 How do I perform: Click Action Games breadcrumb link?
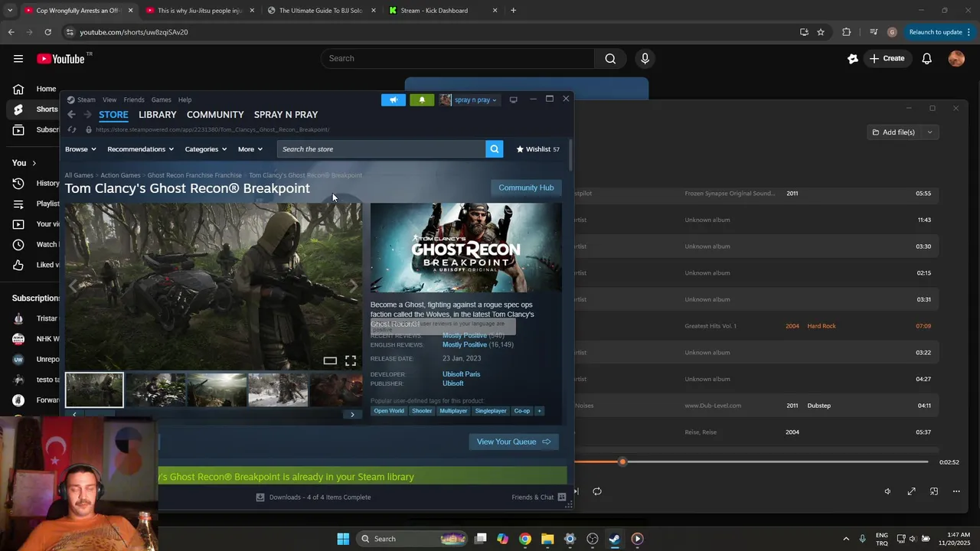(x=120, y=175)
